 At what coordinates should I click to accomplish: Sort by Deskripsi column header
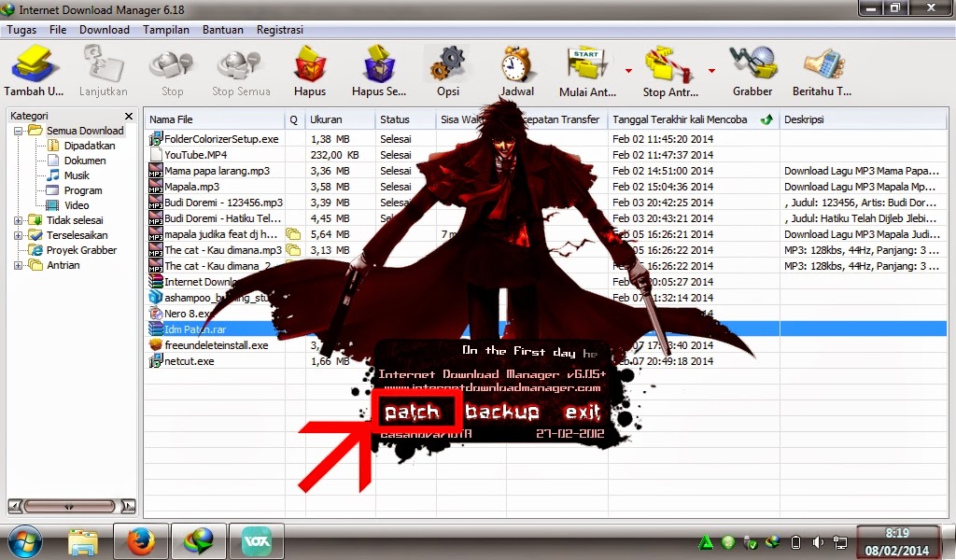point(863,119)
